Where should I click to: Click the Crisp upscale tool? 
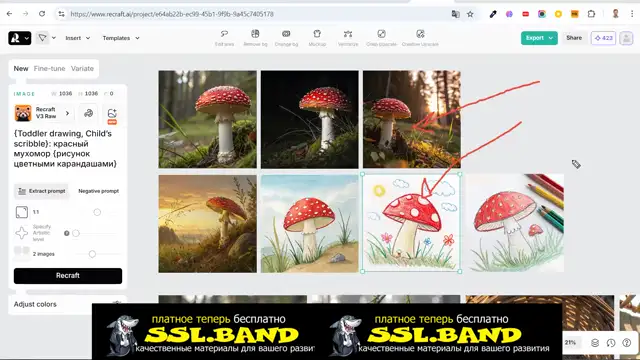381,38
